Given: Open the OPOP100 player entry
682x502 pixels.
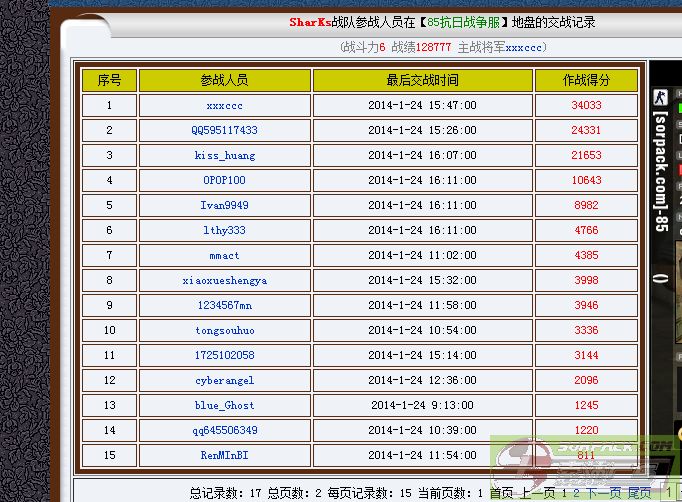Looking at the screenshot, I should pos(224,181).
